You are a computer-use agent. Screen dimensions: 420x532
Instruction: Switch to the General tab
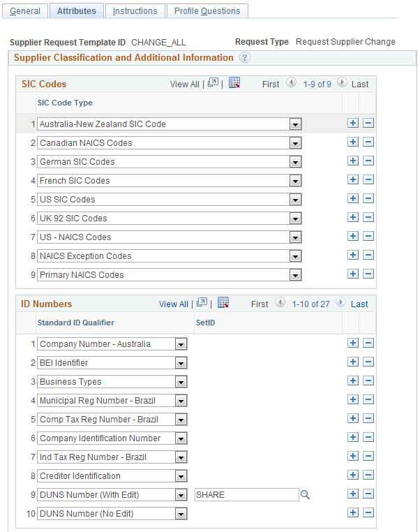(25, 11)
